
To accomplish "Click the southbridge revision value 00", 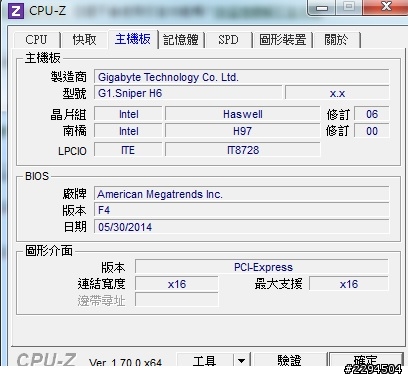I will tap(372, 131).
